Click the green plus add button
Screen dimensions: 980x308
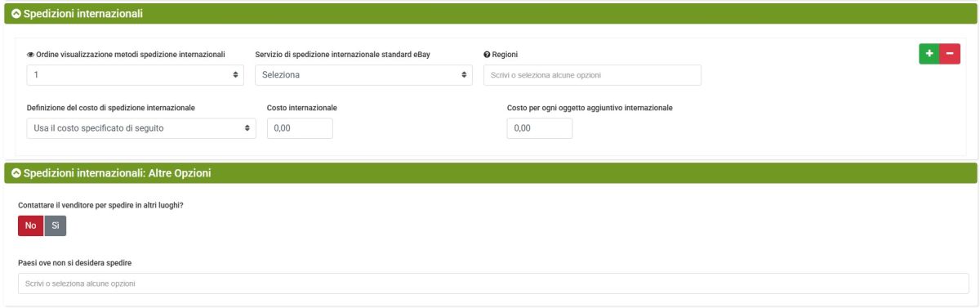[929, 54]
